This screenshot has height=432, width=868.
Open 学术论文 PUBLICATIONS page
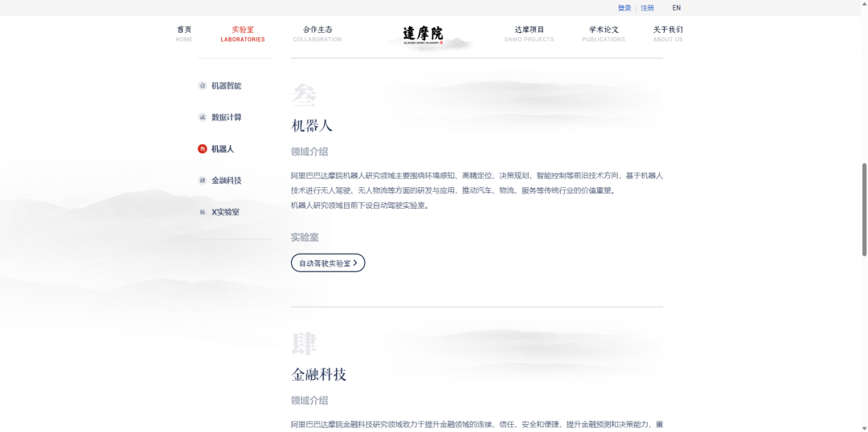(x=604, y=34)
